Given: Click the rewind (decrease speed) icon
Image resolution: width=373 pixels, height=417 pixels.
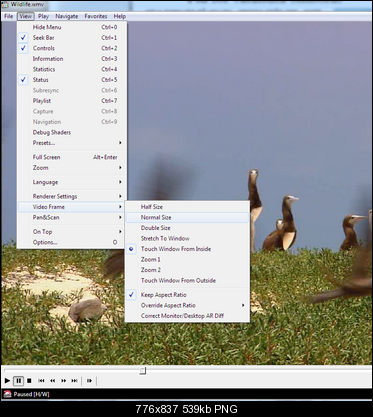Looking at the screenshot, I should point(52,380).
